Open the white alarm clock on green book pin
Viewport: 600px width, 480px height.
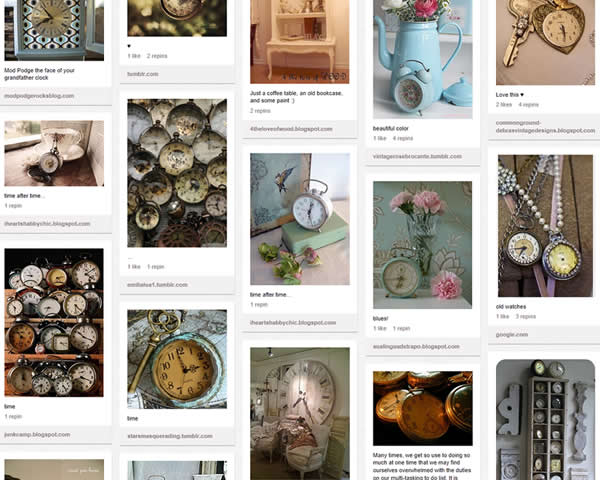click(x=300, y=219)
